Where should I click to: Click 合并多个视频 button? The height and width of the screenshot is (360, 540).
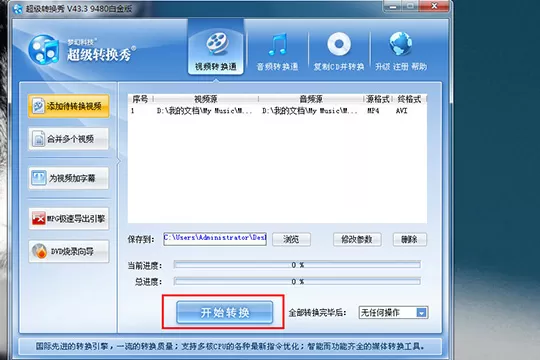coord(69,139)
